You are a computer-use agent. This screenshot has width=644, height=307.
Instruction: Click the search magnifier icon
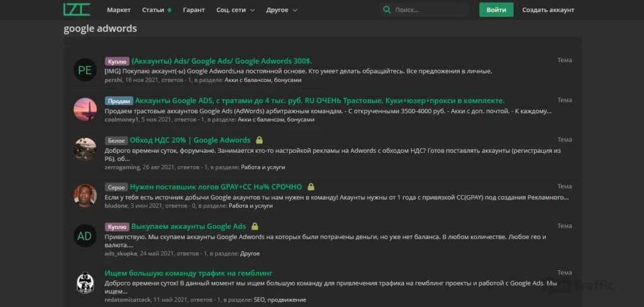(x=387, y=10)
